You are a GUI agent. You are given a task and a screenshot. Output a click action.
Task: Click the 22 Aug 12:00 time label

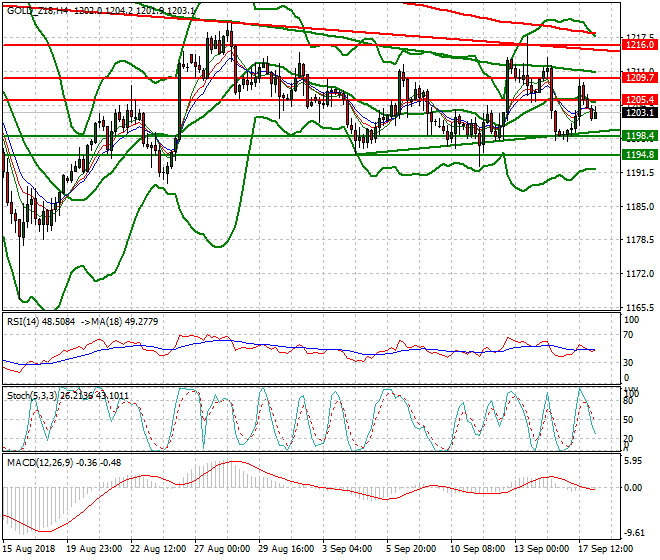pyautogui.click(x=158, y=549)
